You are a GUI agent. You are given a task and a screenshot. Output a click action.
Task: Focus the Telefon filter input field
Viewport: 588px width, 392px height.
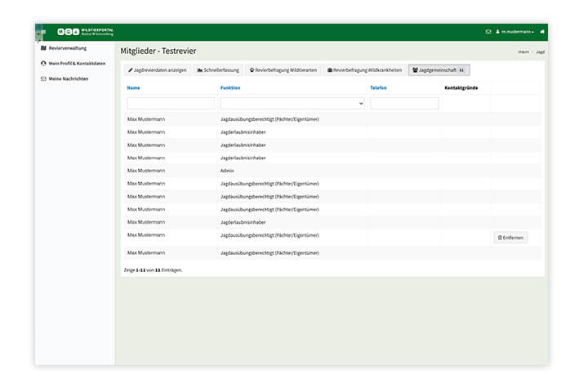point(404,103)
